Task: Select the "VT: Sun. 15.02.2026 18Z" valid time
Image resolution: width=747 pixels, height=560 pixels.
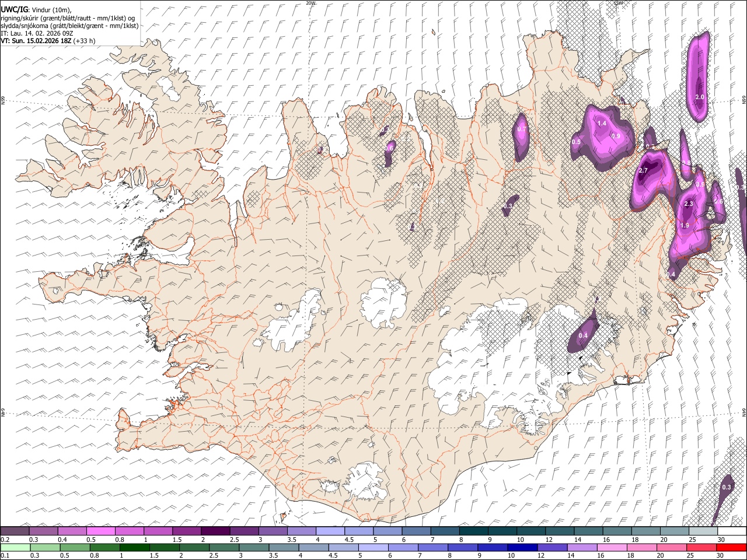Action: [x=36, y=41]
